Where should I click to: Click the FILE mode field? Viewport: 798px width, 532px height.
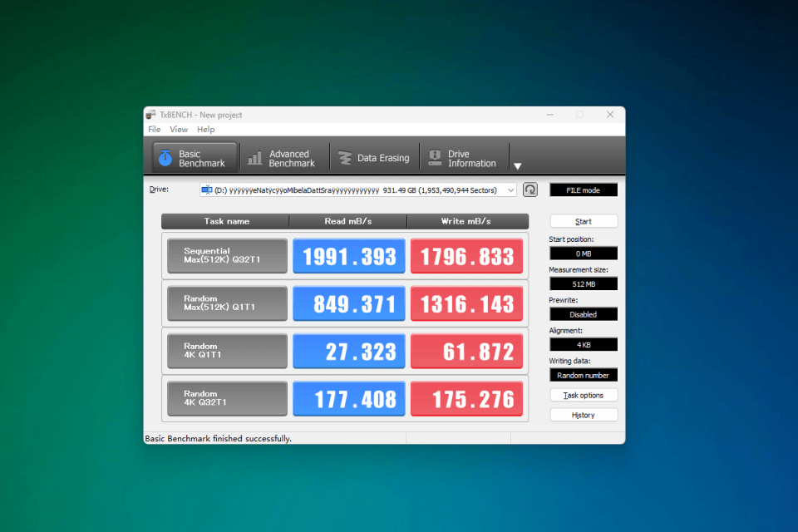[584, 190]
